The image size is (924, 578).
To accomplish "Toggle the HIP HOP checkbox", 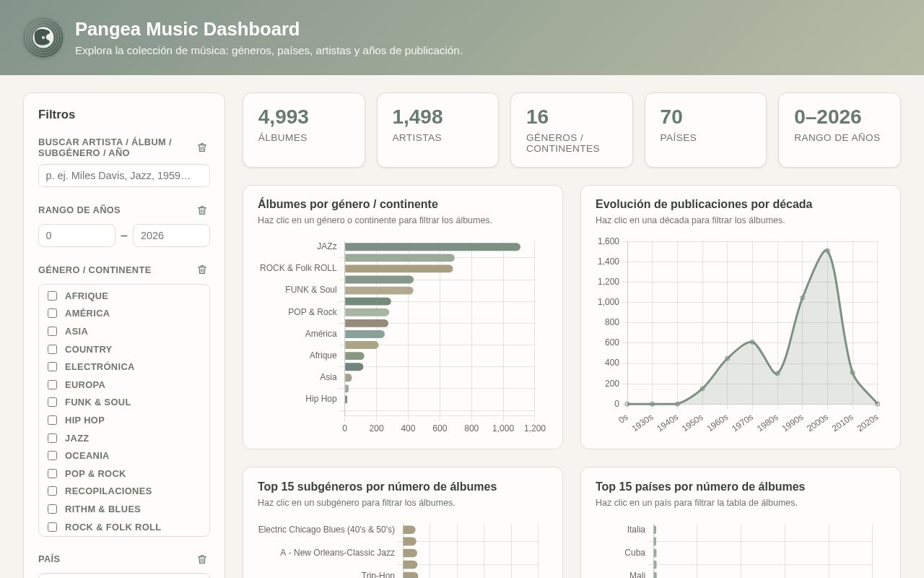I will 52,420.
